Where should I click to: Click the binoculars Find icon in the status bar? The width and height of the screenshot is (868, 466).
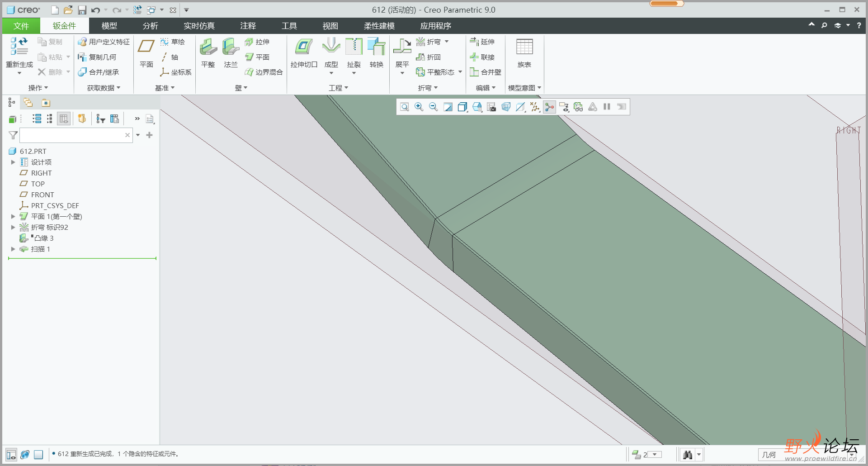tap(688, 455)
